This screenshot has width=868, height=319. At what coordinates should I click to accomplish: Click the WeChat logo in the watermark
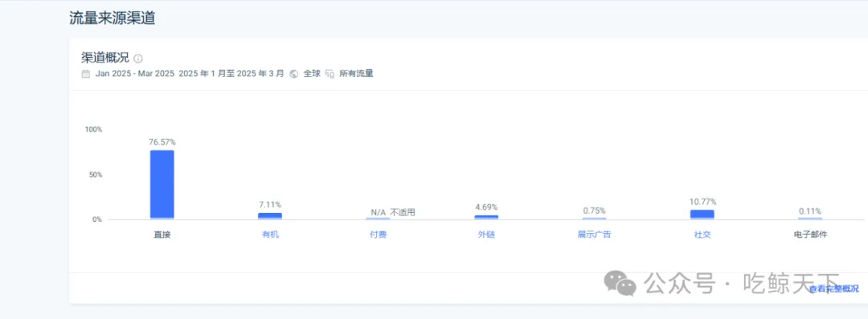pos(620,283)
